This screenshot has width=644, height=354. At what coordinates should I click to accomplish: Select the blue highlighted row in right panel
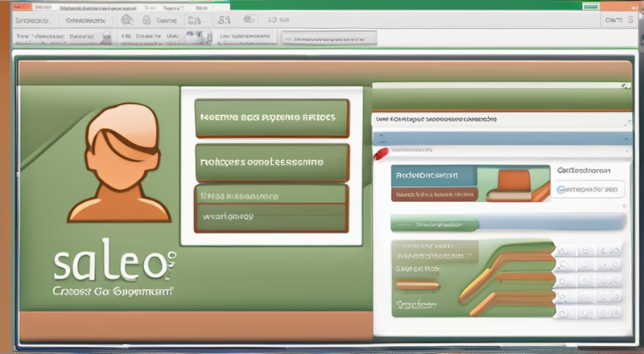[x=502, y=138]
